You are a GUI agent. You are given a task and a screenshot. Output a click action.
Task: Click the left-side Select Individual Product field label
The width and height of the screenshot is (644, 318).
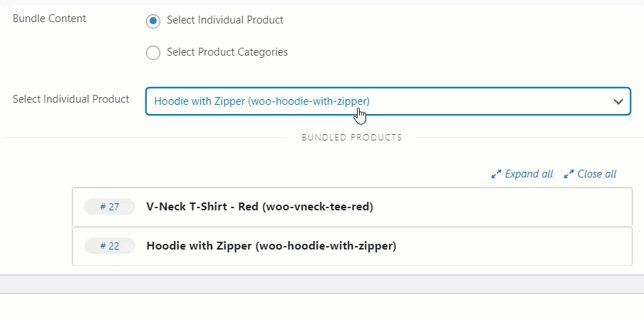point(71,99)
